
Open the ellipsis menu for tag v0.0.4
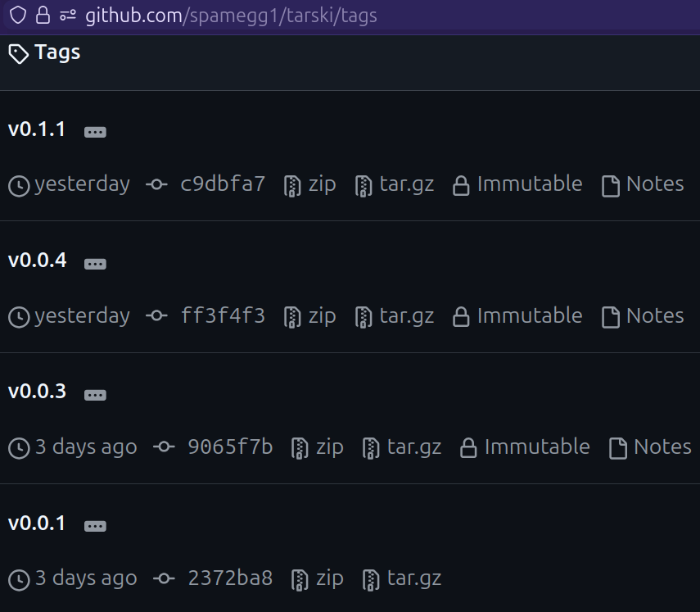tap(95, 263)
